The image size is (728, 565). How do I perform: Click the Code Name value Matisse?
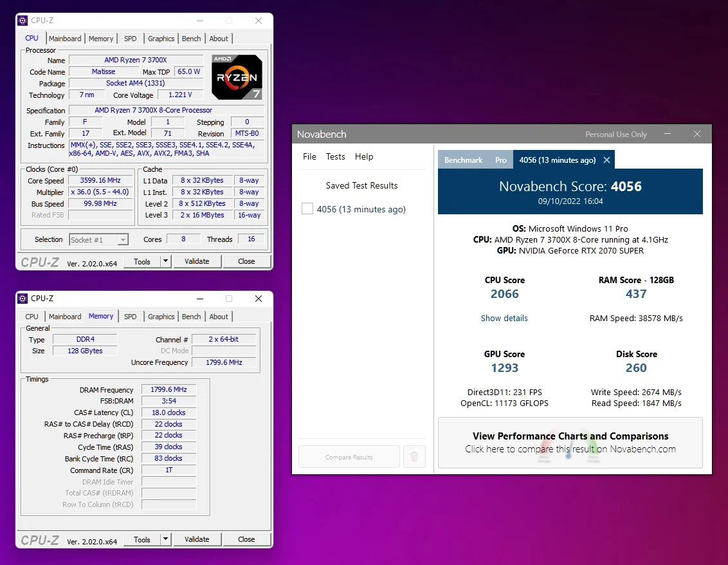point(104,71)
